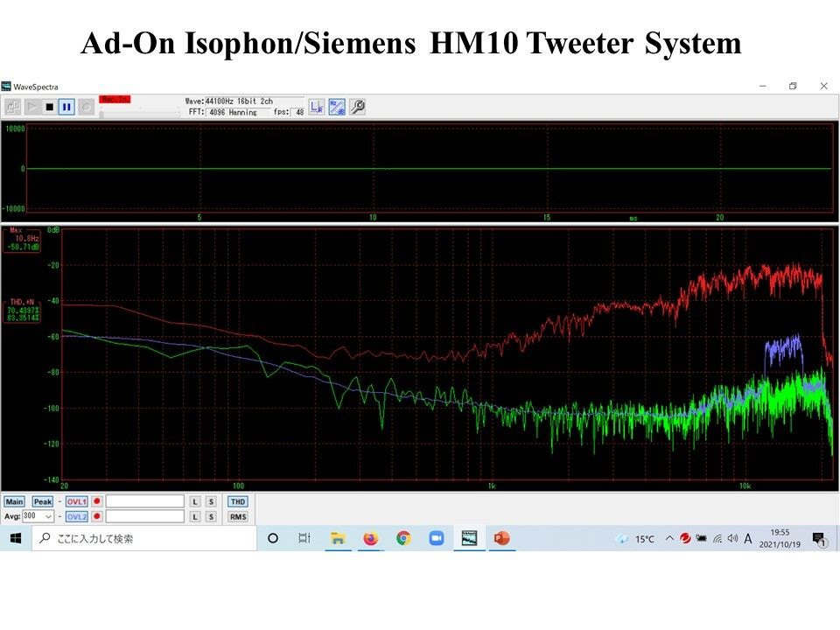
Task: Open Cortana circle icon on taskbar
Action: click(x=273, y=538)
